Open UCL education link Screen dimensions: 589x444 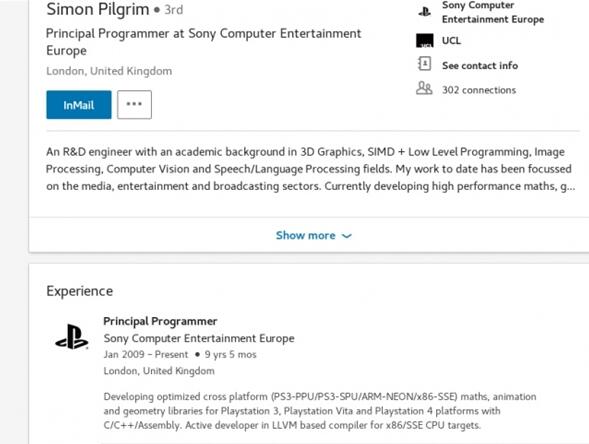pos(451,41)
